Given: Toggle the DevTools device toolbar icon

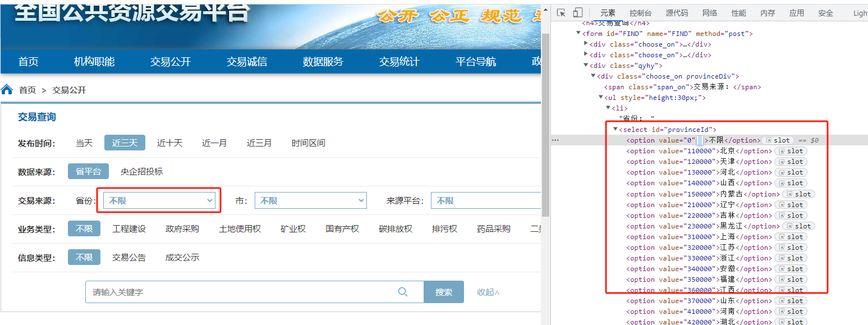Looking at the screenshot, I should pyautogui.click(x=578, y=13).
